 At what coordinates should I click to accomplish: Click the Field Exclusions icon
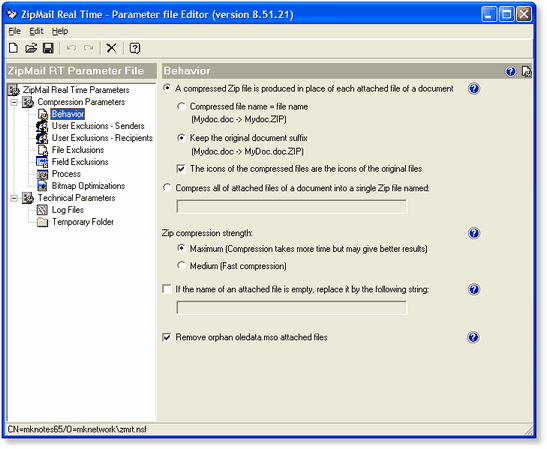(x=42, y=162)
